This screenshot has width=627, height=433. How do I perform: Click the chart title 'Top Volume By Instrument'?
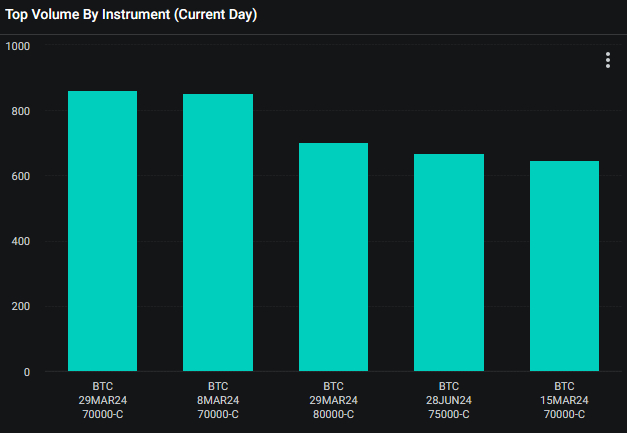(x=132, y=15)
